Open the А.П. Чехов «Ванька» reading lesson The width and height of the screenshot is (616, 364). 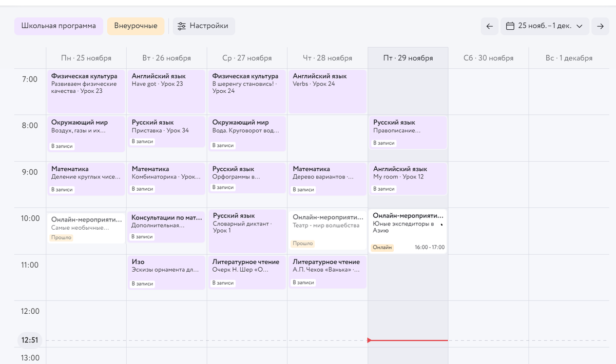pos(327,272)
